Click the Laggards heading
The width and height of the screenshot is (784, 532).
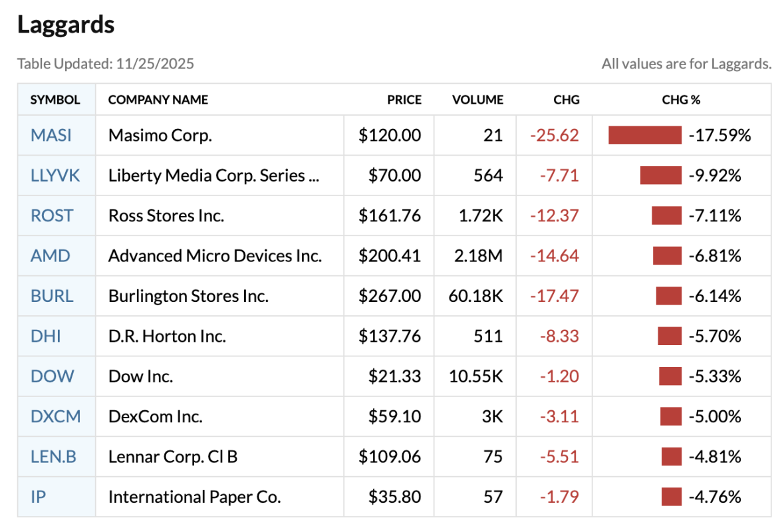(66, 25)
